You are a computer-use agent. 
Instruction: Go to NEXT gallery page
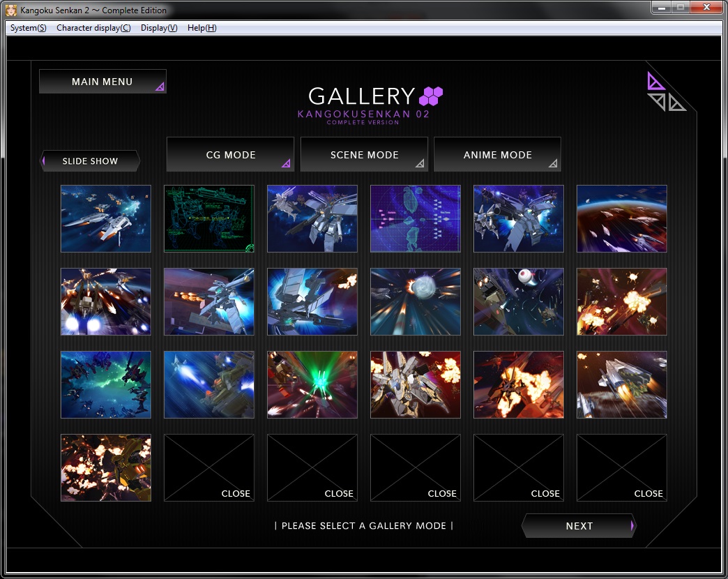(579, 525)
